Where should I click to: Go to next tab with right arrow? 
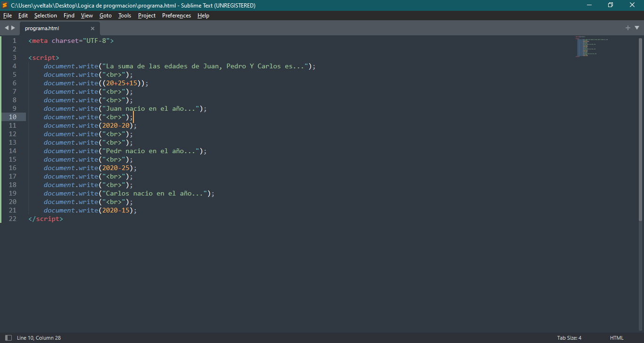[13, 28]
